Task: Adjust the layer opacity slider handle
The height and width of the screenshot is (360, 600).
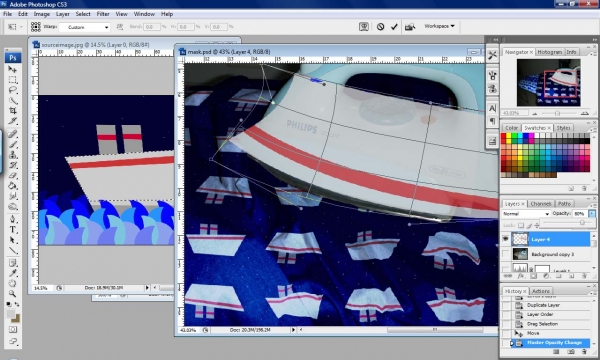Action: pyautogui.click(x=582, y=223)
